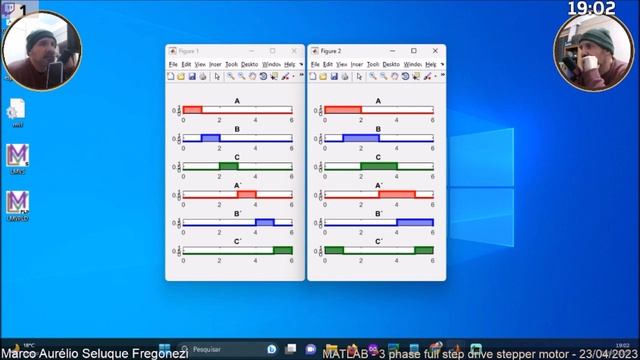Open the Help menu in Figure 2
Screen dimensions: 640x360
431,64
